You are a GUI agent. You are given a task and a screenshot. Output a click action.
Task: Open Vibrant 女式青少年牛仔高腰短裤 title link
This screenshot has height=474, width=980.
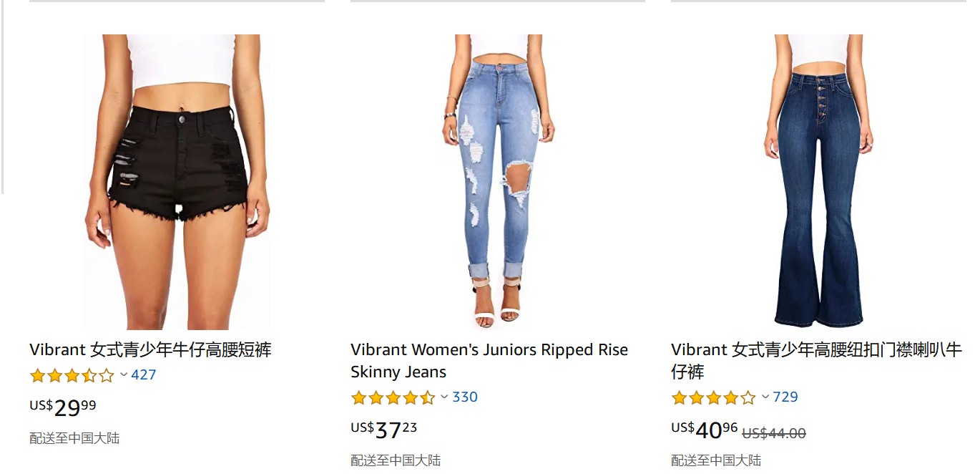[x=150, y=350]
